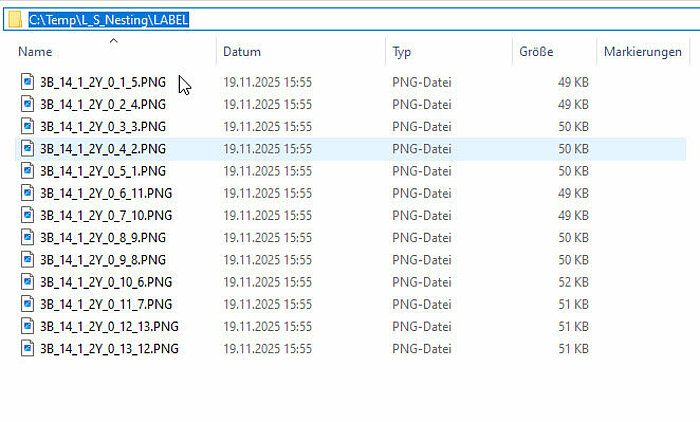Viewport: 700px width, 422px height.
Task: Click the file icon for 3B_14_1_2Y_0_2_4.PNG
Action: (28, 104)
